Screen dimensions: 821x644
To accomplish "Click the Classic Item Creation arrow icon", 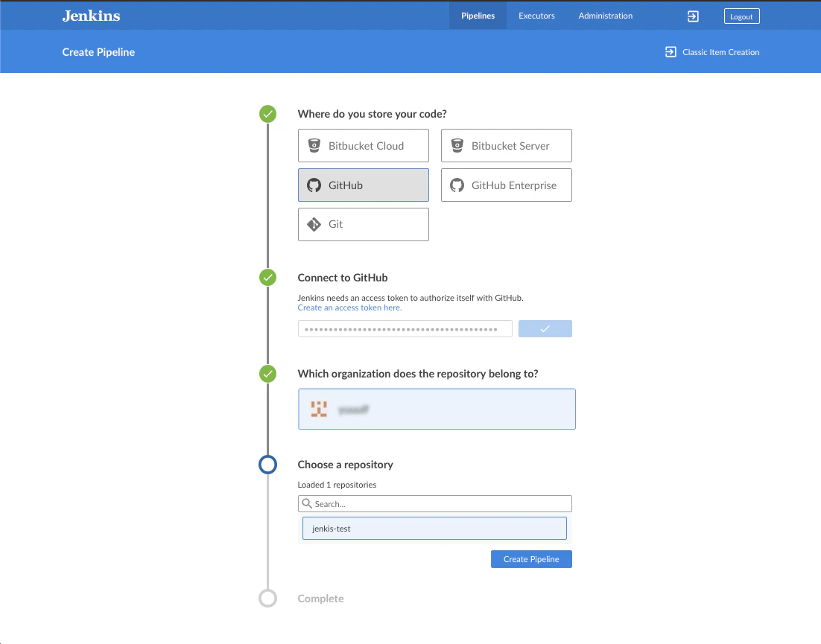I will 671,52.
